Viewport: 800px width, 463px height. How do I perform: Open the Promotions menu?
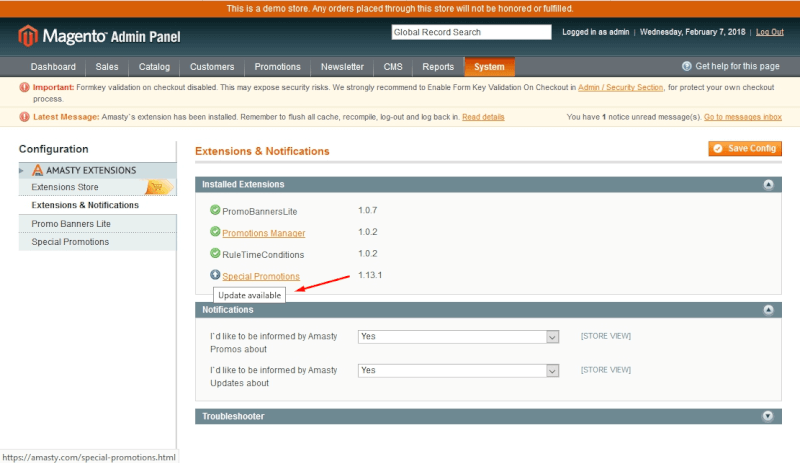click(278, 67)
